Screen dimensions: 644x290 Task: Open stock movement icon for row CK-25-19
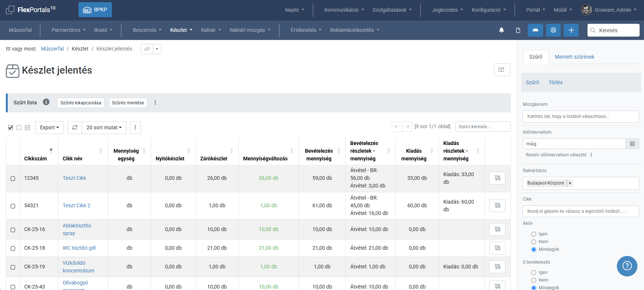497,267
